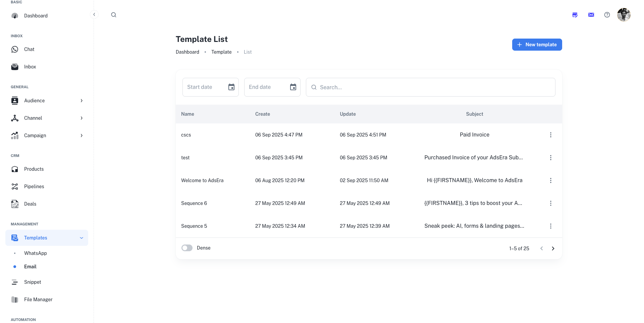Navigate to Dashboard breadcrumb link

[187, 52]
